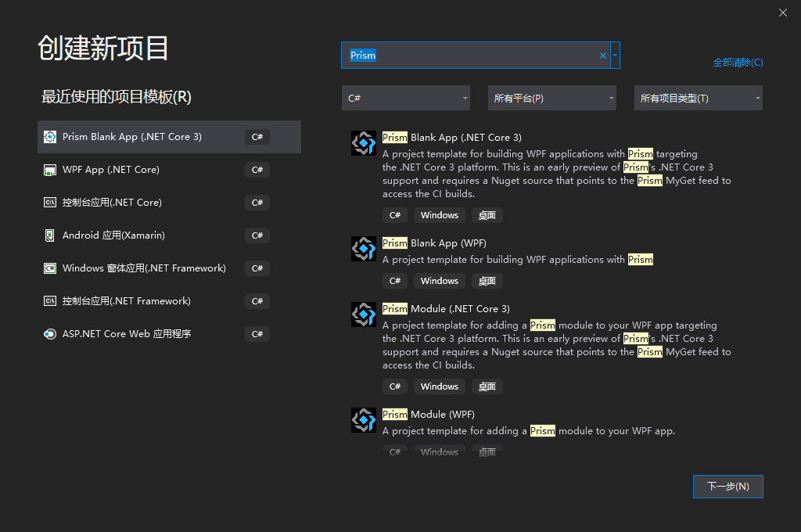Close the 创建新项目 dialog
The width and height of the screenshot is (801, 532).
[x=782, y=13]
